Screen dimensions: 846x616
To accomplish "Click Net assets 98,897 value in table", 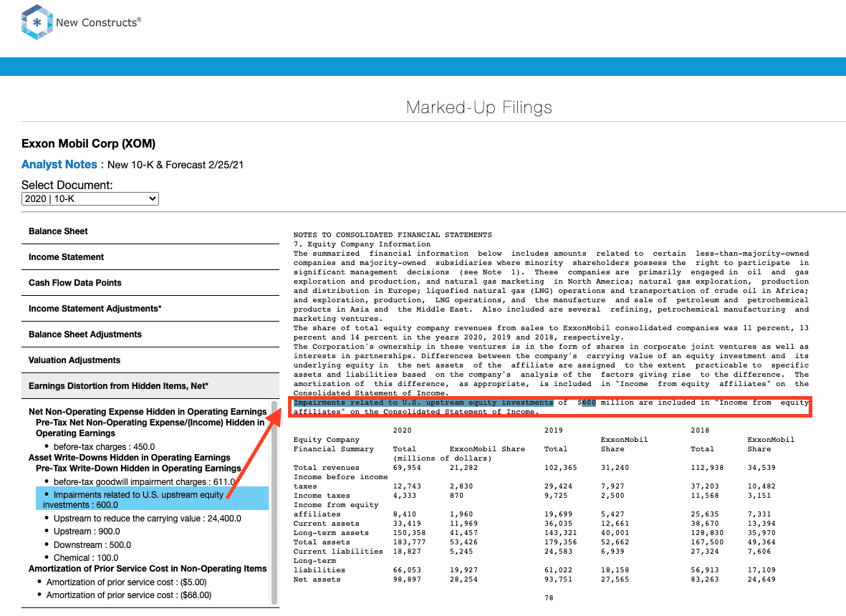I will pyautogui.click(x=407, y=579).
